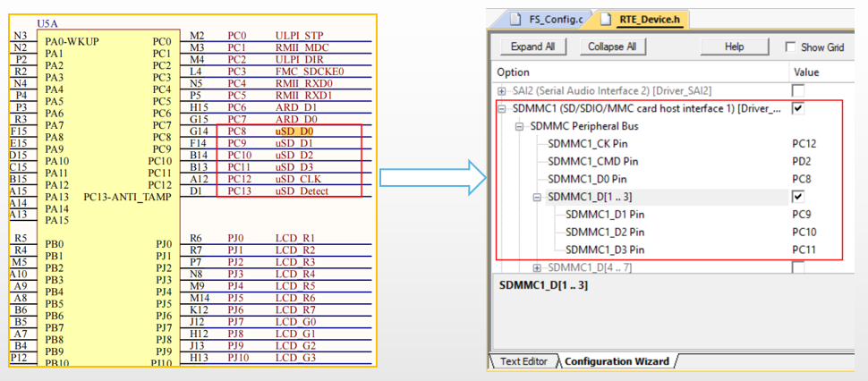Toggle the SDMMC1_D[1 .. 3] checkbox
Viewport: 868px width, 381px height.
[x=798, y=197]
